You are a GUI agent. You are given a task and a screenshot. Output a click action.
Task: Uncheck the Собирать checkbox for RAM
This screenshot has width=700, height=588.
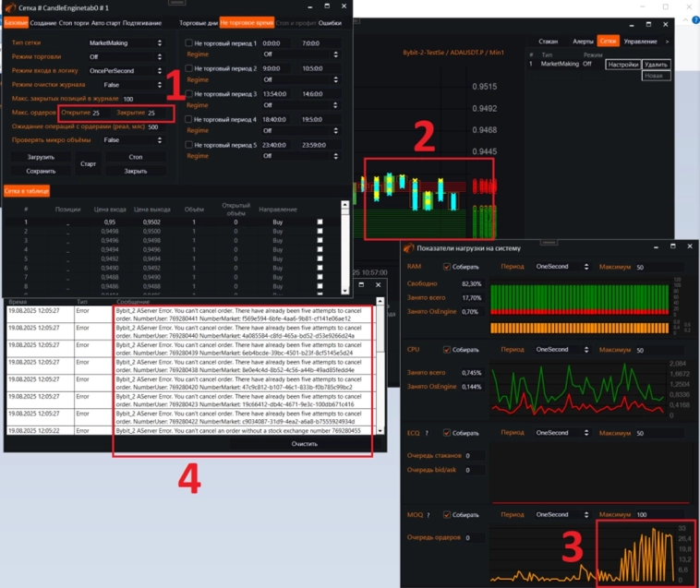[x=446, y=267]
